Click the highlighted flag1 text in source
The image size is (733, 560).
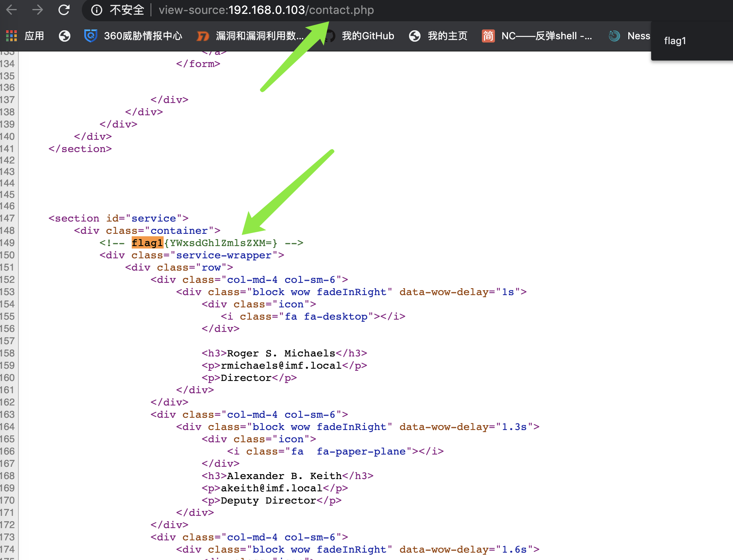coord(147,243)
